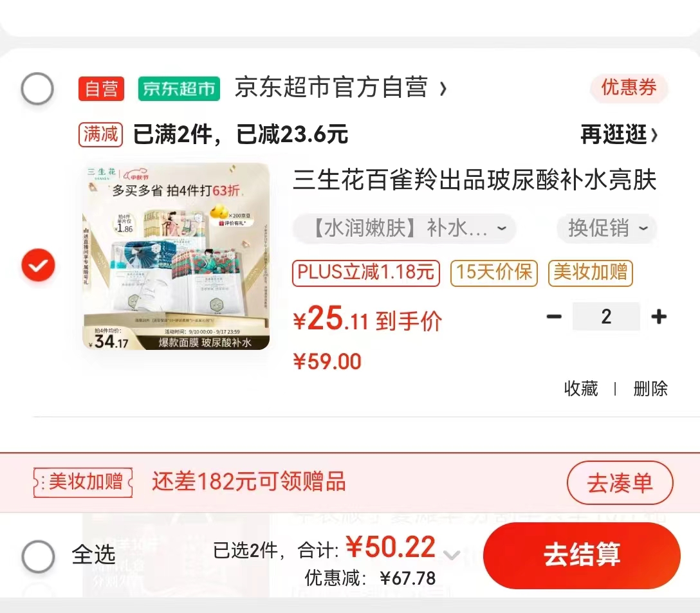Open 京东超市官方自营 store page
700x613 pixels.
coord(340,87)
